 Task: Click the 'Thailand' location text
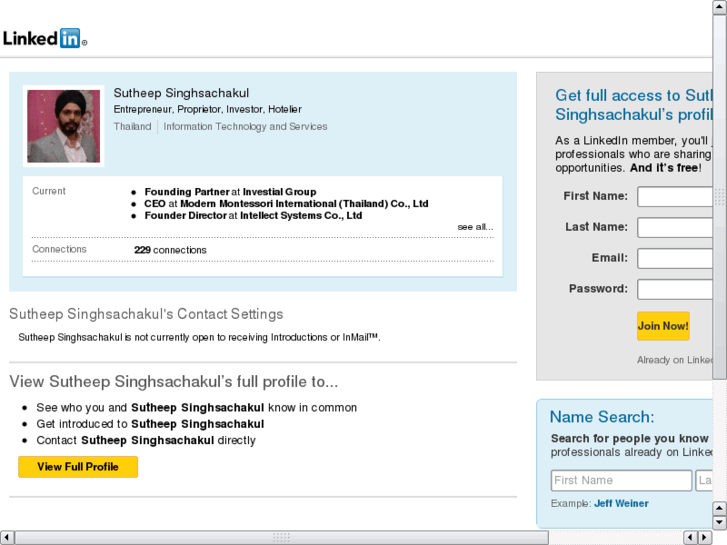[x=133, y=127]
